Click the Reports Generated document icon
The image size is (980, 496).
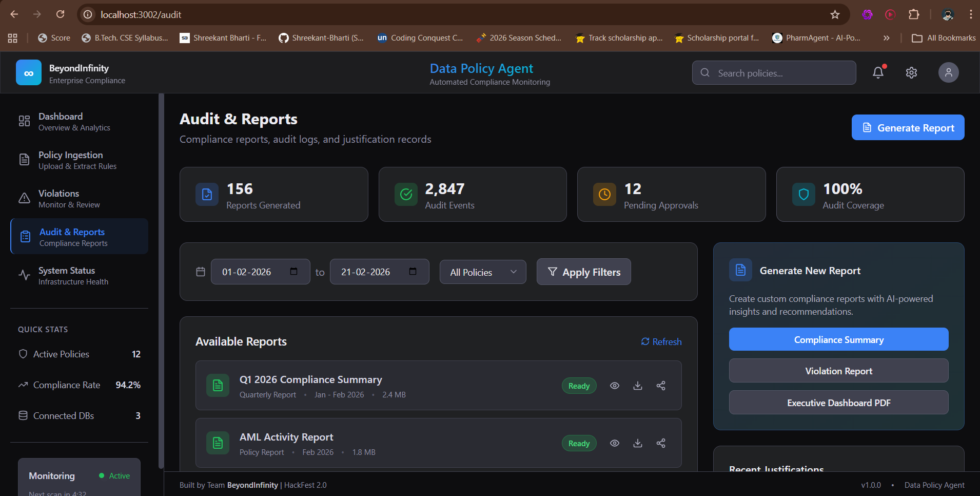(207, 195)
